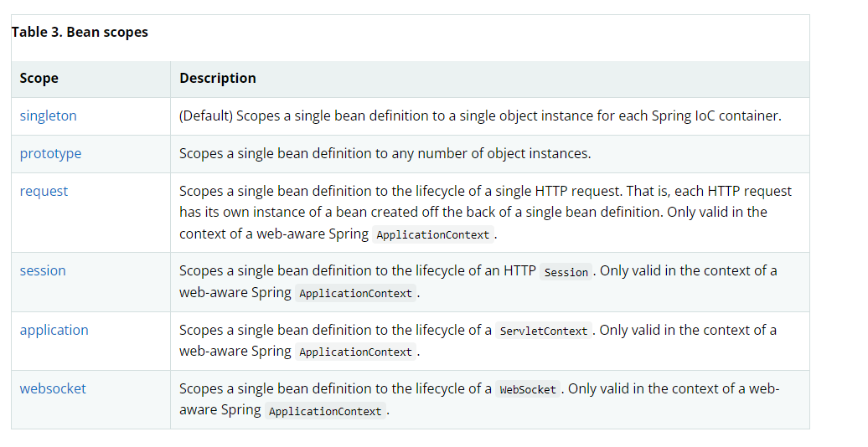Image resolution: width=868 pixels, height=447 pixels.
Task: Open the prototype scope link
Action: pos(50,154)
